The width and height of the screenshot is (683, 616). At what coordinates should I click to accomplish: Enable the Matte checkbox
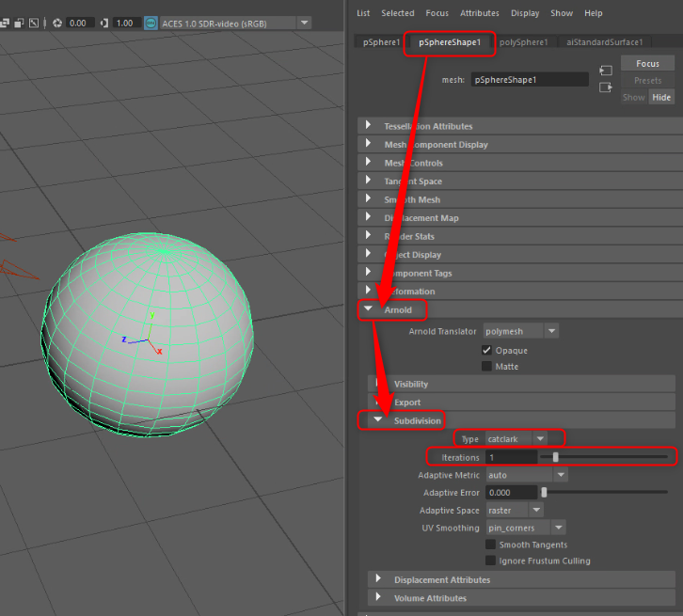(x=486, y=366)
